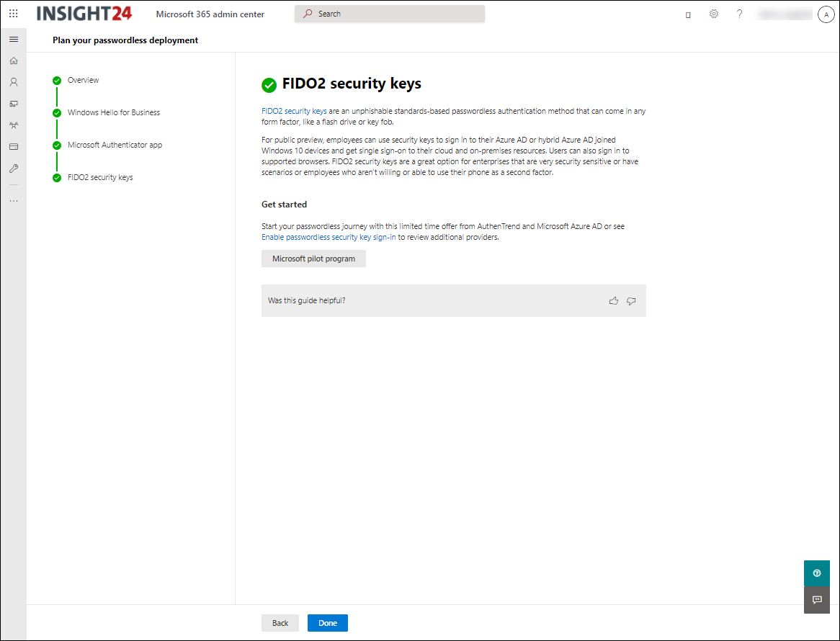This screenshot has width=840, height=641.
Task: Click the Microsoft pilot program button
Action: click(x=313, y=259)
